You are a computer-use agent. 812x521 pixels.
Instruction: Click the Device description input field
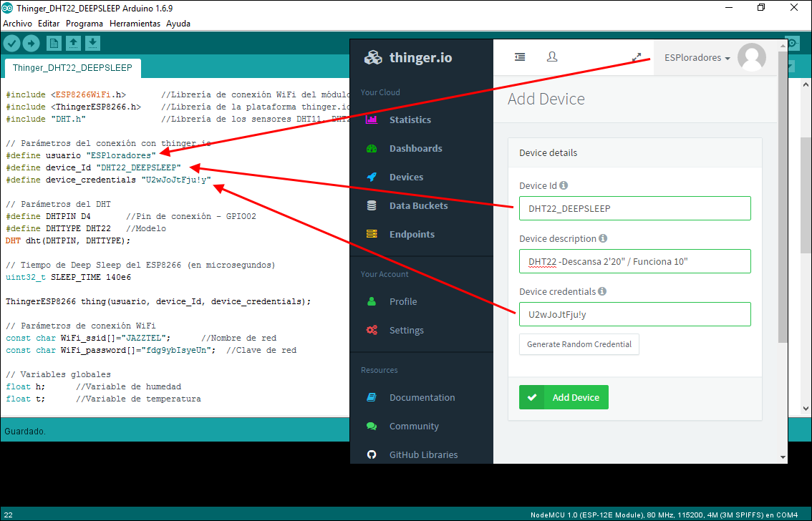pyautogui.click(x=635, y=261)
